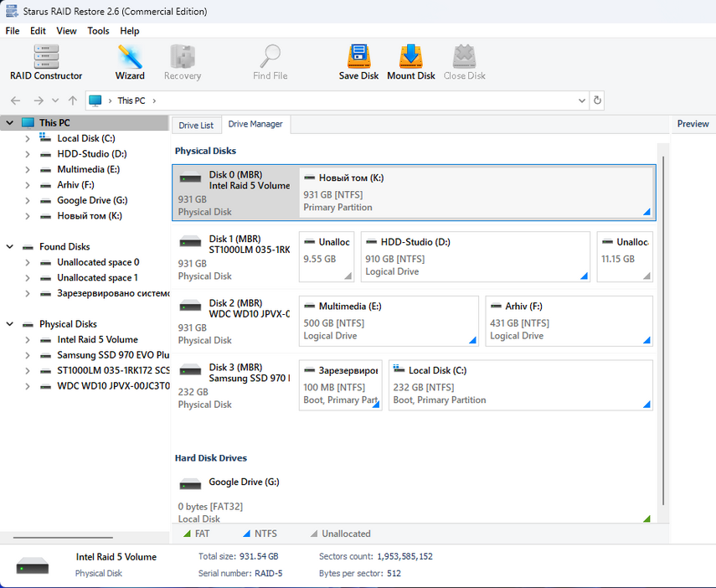Select Disk 2 WDC WD10 drive icon
The image size is (716, 588).
click(190, 307)
